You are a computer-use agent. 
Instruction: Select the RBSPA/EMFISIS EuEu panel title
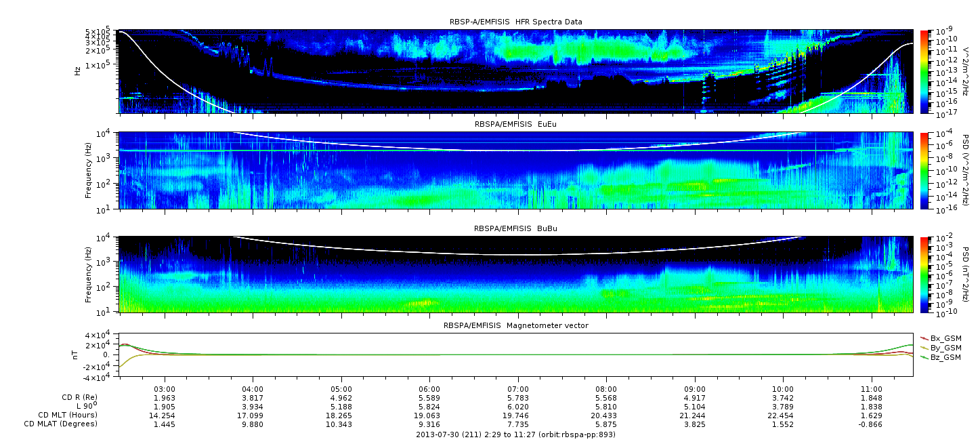(515, 125)
